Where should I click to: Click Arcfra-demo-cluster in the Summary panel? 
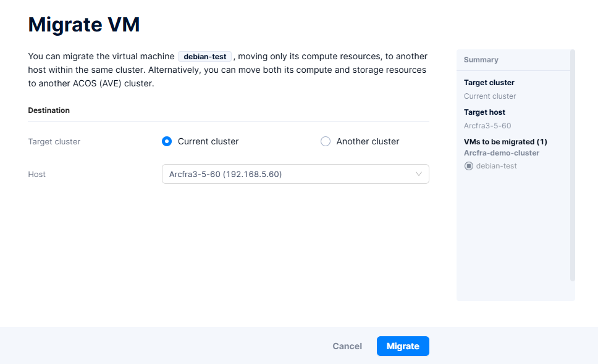[x=501, y=153]
